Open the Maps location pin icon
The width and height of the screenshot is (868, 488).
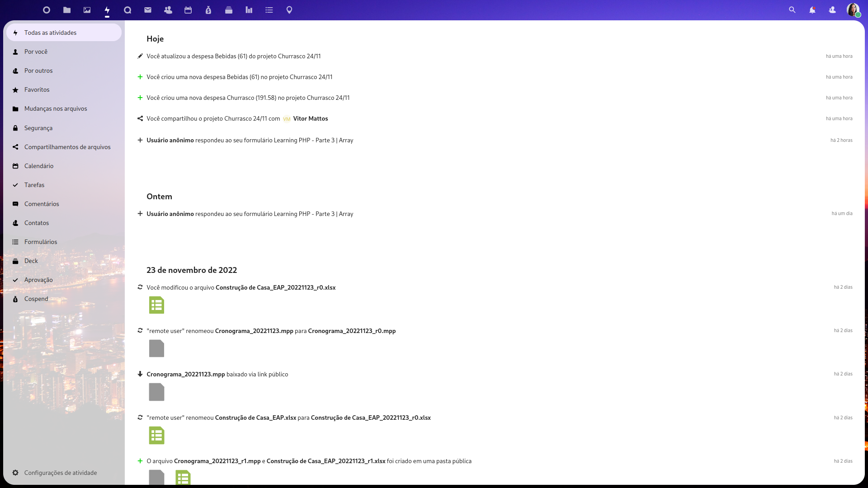(x=289, y=10)
